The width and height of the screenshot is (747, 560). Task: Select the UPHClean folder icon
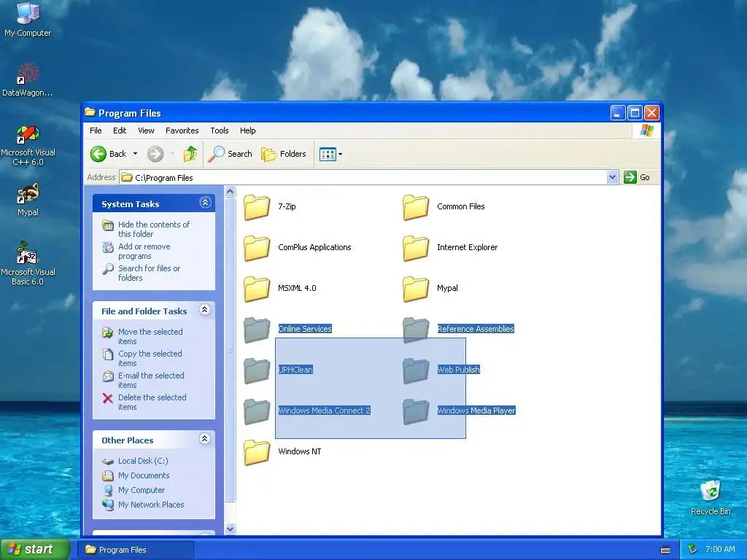tap(257, 370)
